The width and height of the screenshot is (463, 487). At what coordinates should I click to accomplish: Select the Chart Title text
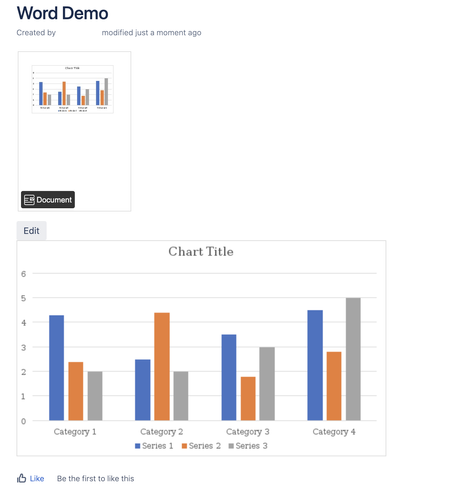pyautogui.click(x=201, y=251)
